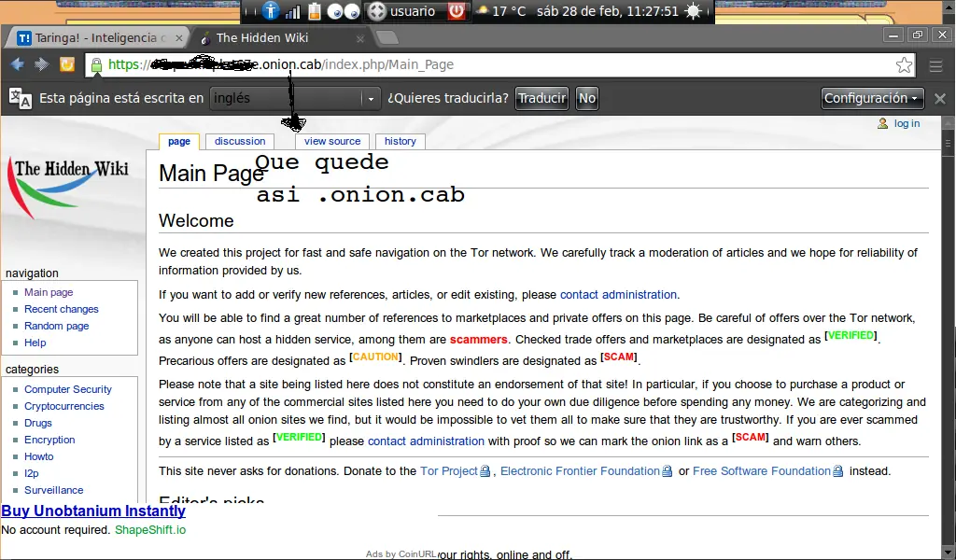Open the 17 °C weather applet
Image resolution: width=956 pixels, height=560 pixels.
point(500,11)
